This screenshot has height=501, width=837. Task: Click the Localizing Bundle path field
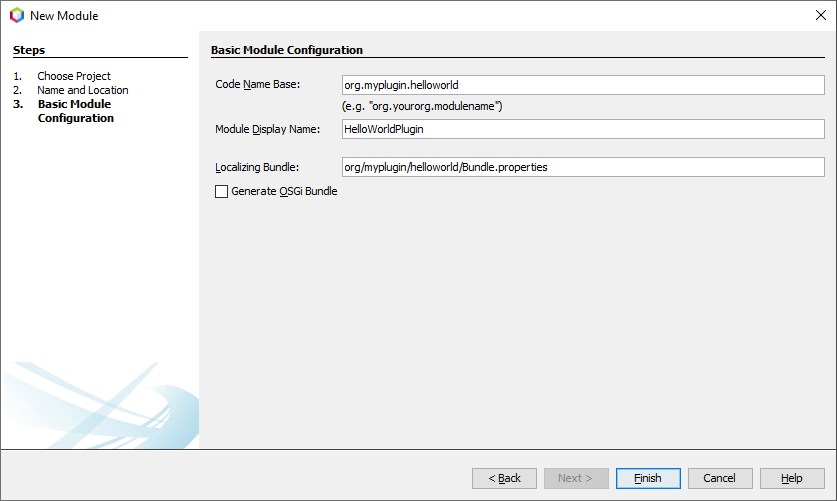[x=582, y=167]
